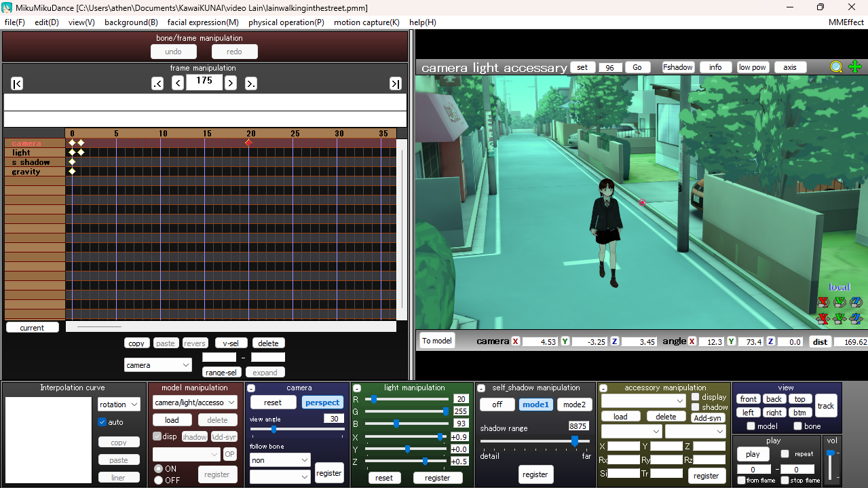Go to next keyframe (>.) button

pos(251,83)
